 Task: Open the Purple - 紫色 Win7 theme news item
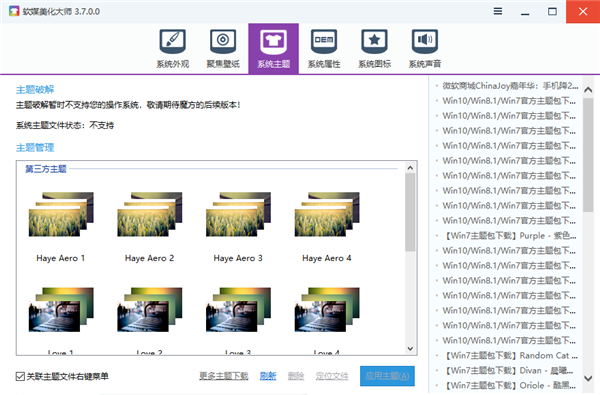(509, 236)
